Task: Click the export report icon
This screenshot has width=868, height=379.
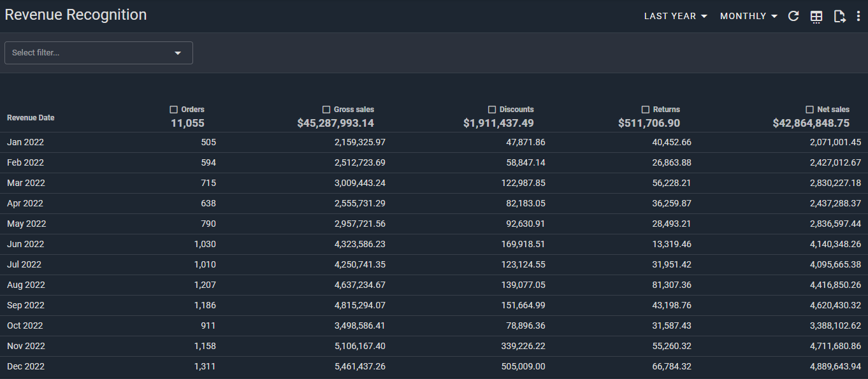Action: (x=839, y=17)
